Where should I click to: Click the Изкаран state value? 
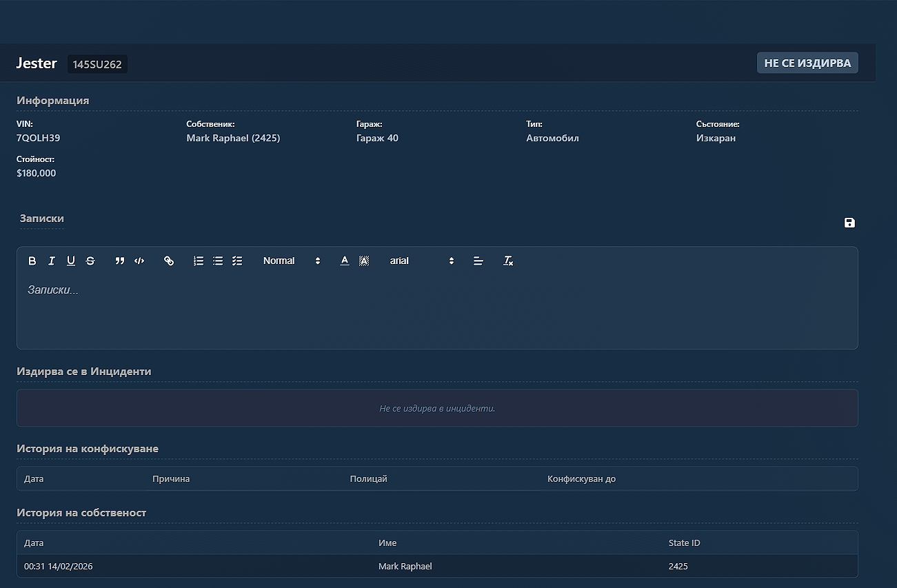click(716, 138)
